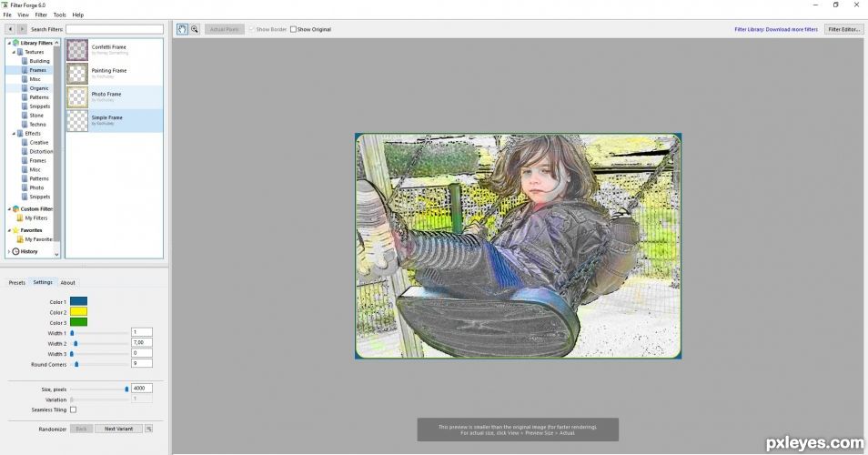Select the Simple Frame filter

(x=115, y=120)
